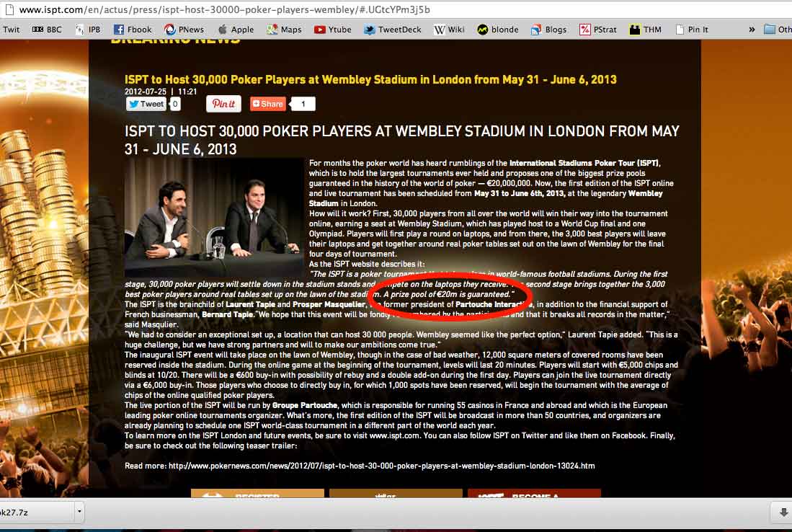
Task: Open the PStrat bookmark
Action: tap(599, 30)
